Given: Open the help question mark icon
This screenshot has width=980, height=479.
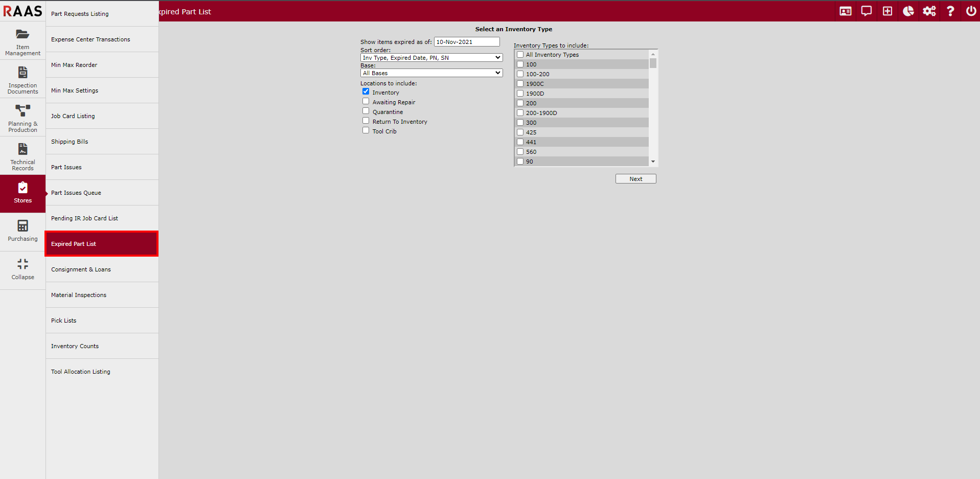Looking at the screenshot, I should click(950, 11).
